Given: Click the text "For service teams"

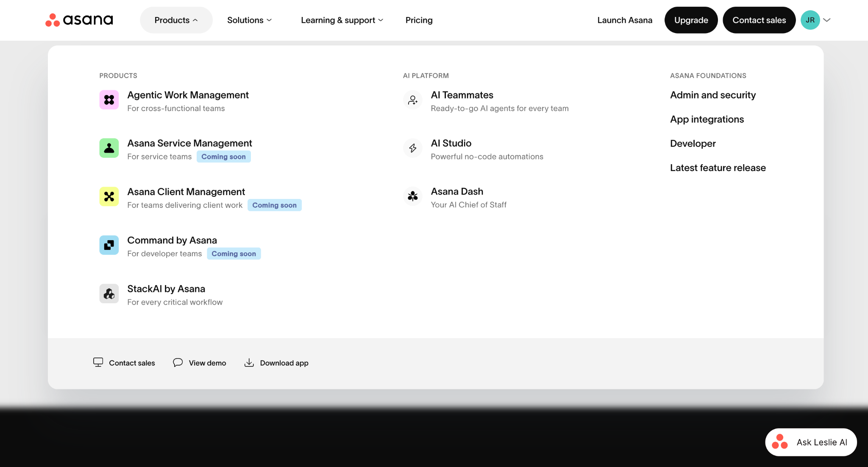Looking at the screenshot, I should 159,157.
